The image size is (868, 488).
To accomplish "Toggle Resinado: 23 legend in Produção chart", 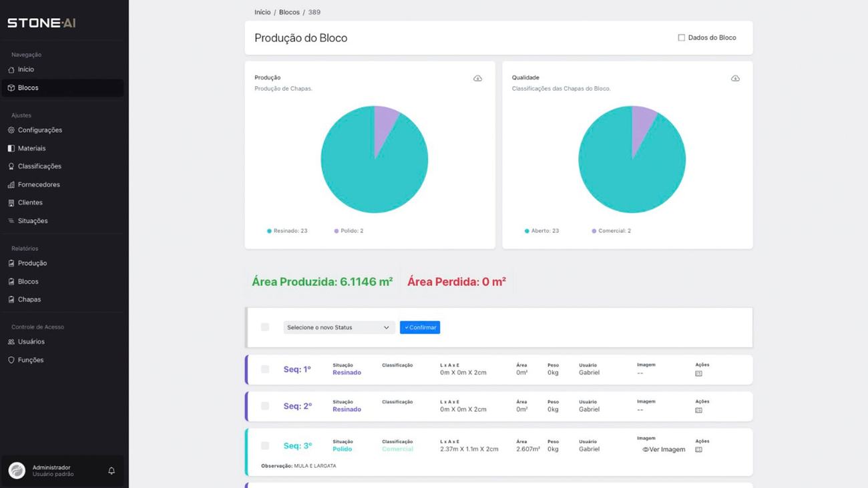I will (x=287, y=231).
